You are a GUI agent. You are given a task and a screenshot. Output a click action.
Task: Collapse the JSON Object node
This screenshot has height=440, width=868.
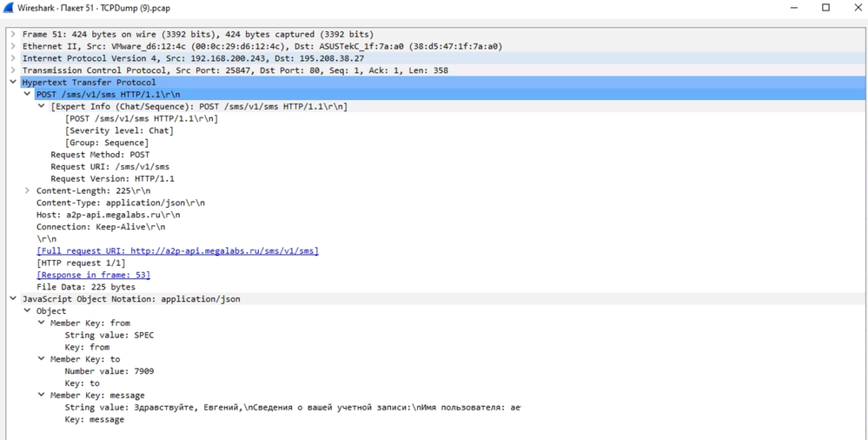pos(27,311)
